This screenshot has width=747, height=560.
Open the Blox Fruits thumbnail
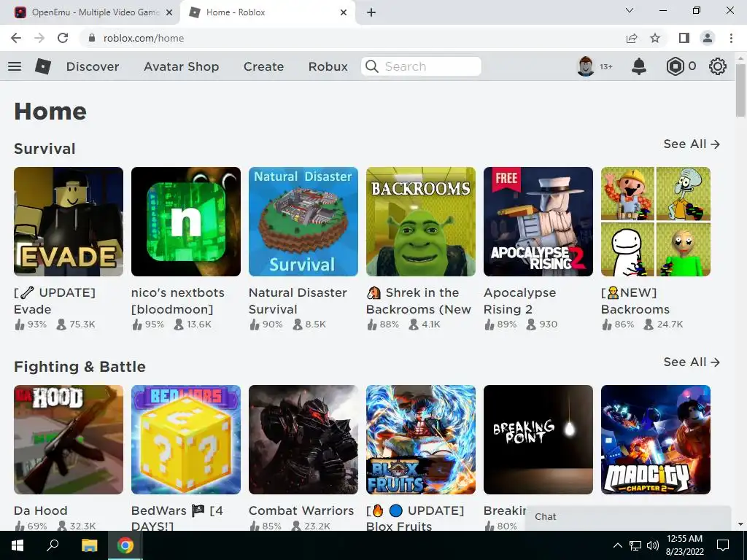[421, 440]
